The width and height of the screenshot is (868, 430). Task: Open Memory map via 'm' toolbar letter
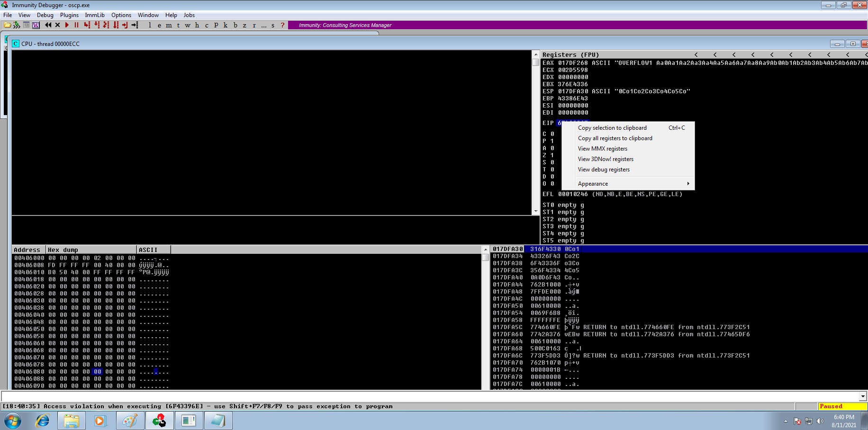click(x=169, y=25)
